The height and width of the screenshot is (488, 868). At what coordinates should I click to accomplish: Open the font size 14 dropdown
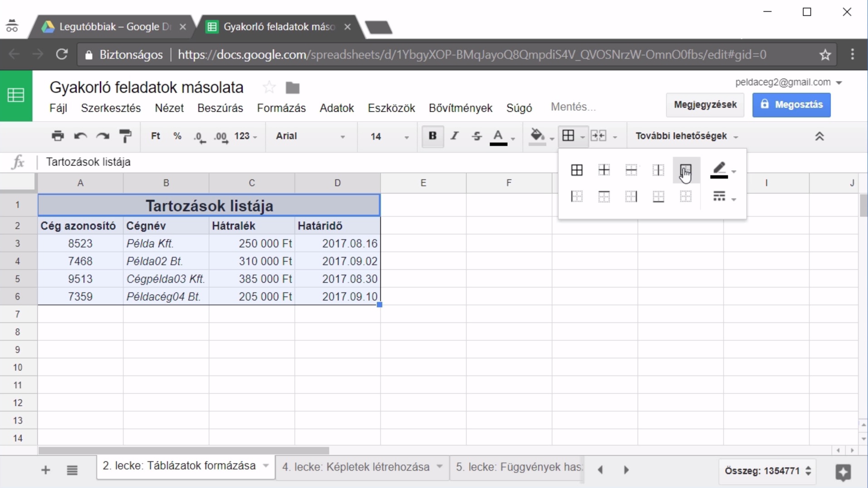click(x=389, y=136)
